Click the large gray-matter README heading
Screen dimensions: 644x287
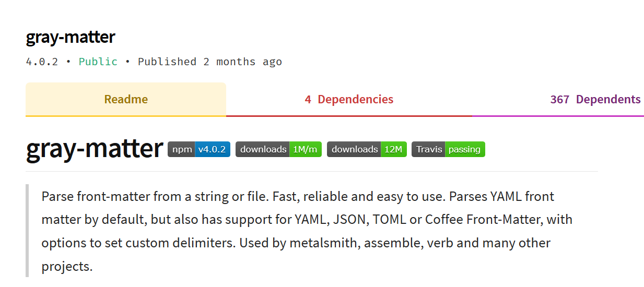point(95,149)
